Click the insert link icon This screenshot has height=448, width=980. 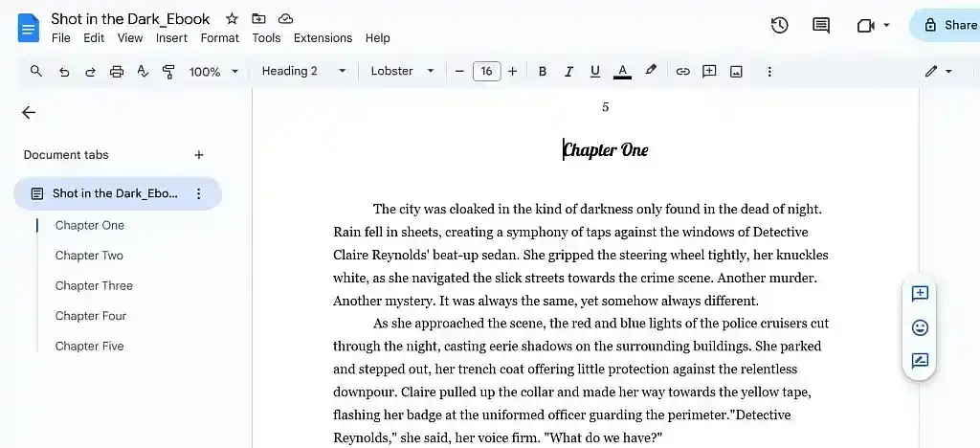[682, 72]
